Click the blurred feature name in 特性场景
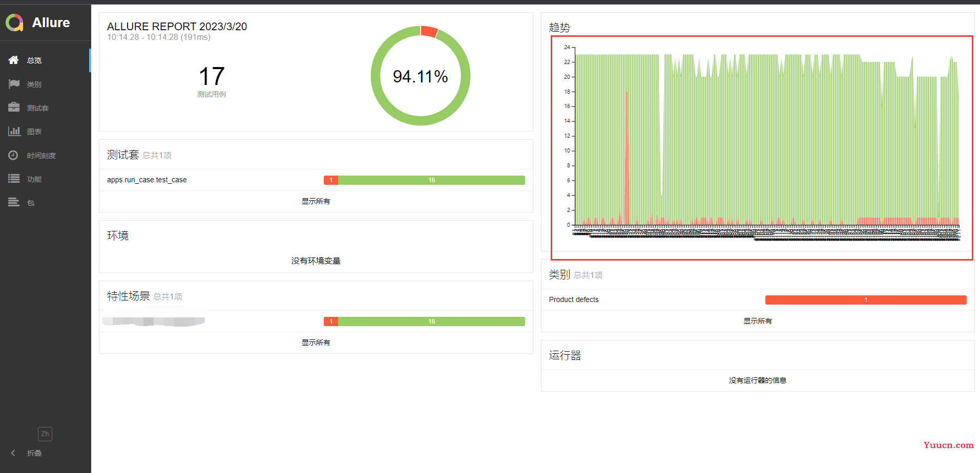Image resolution: width=980 pixels, height=473 pixels. point(154,321)
